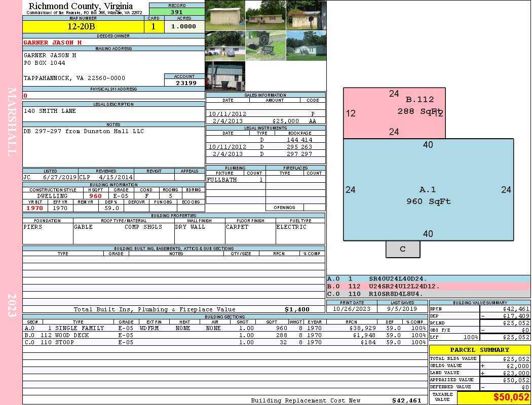Click floor finish CARPET
Screen dimensions: 532x405
pyautogui.click(x=237, y=227)
